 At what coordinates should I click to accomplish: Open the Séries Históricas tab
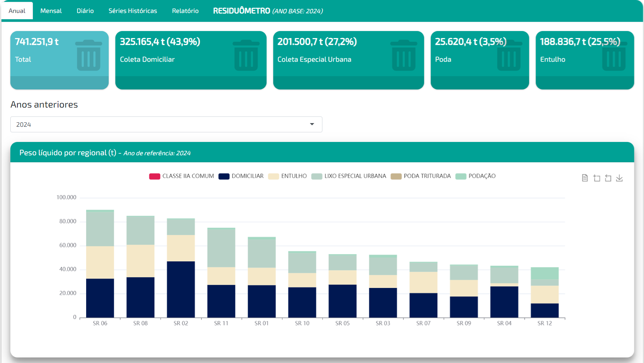point(133,11)
